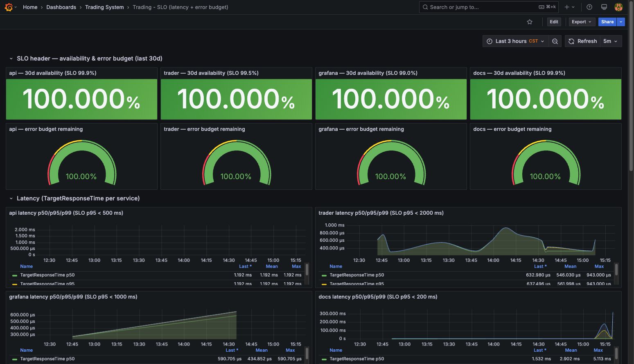
Task: Go to Dashboards breadcrumb
Action: pos(61,7)
